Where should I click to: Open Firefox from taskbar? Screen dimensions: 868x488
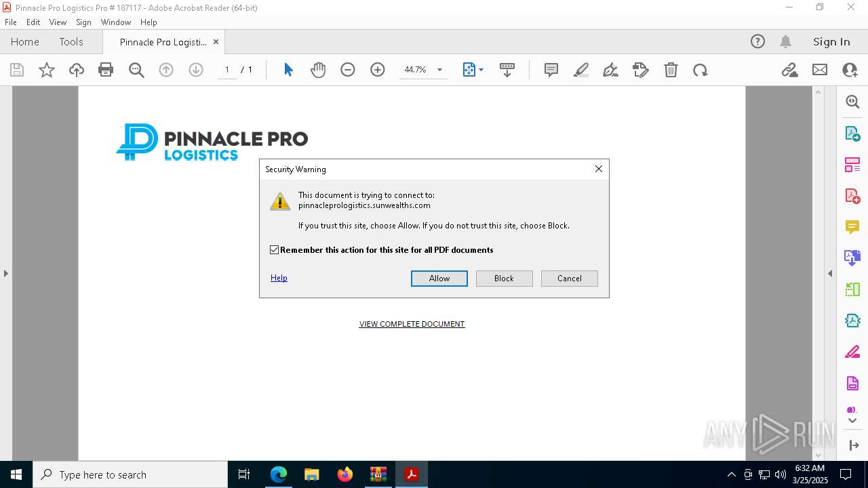345,474
